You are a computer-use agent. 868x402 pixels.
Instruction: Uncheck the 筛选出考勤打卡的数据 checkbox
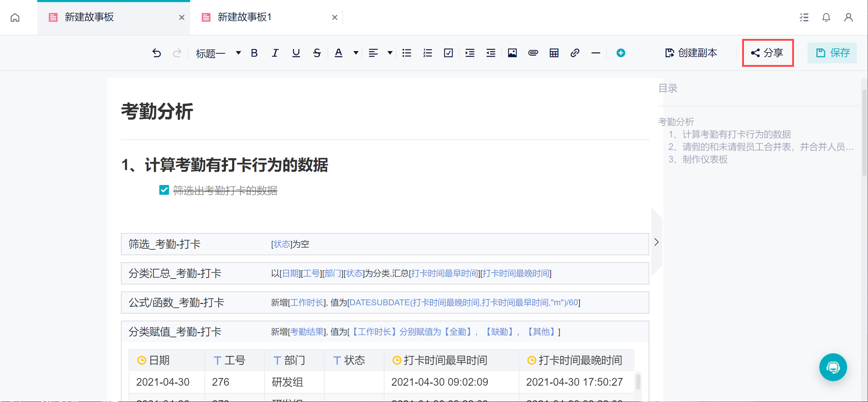point(164,190)
